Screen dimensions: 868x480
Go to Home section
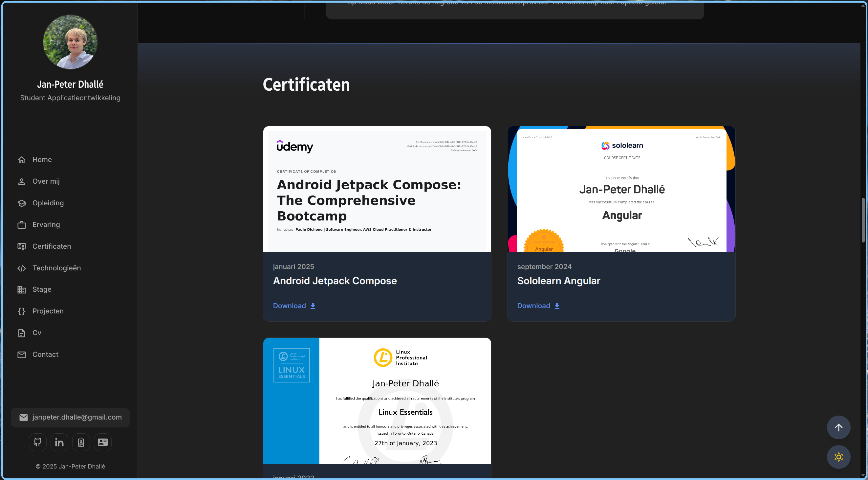coord(42,160)
